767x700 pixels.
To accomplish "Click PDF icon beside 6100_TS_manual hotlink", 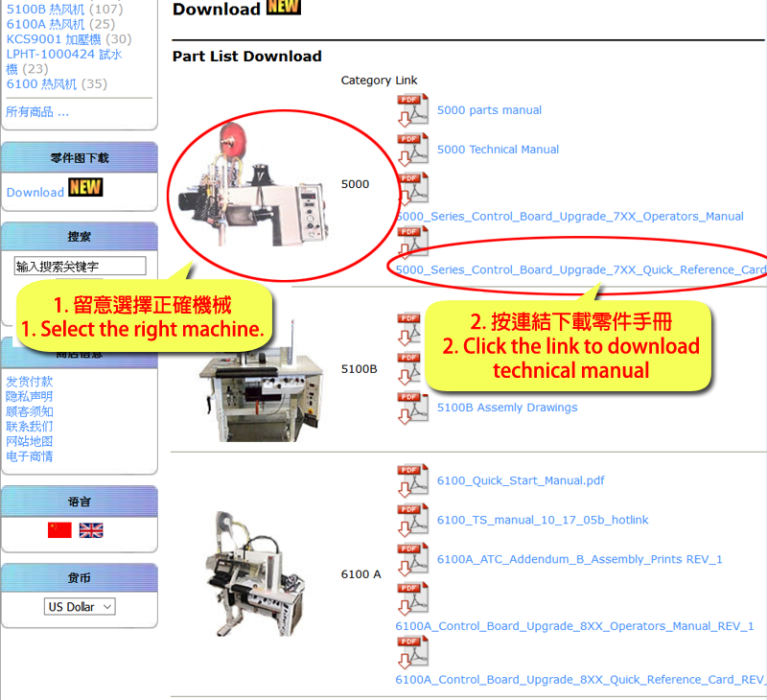I will tap(412, 520).
